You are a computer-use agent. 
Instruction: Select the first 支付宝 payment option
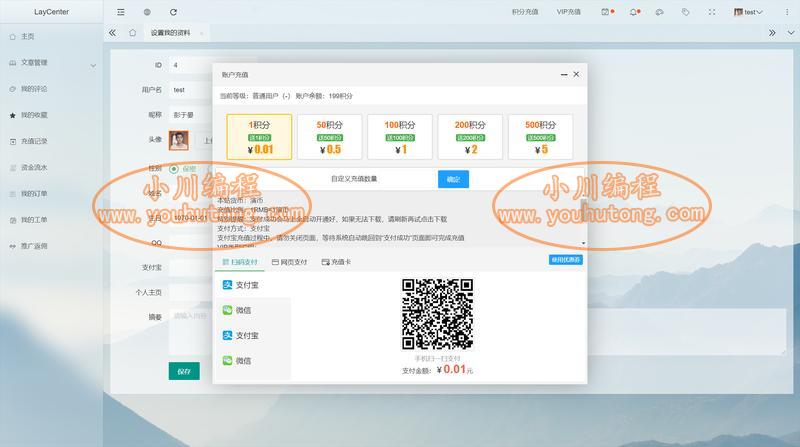pyautogui.click(x=253, y=285)
